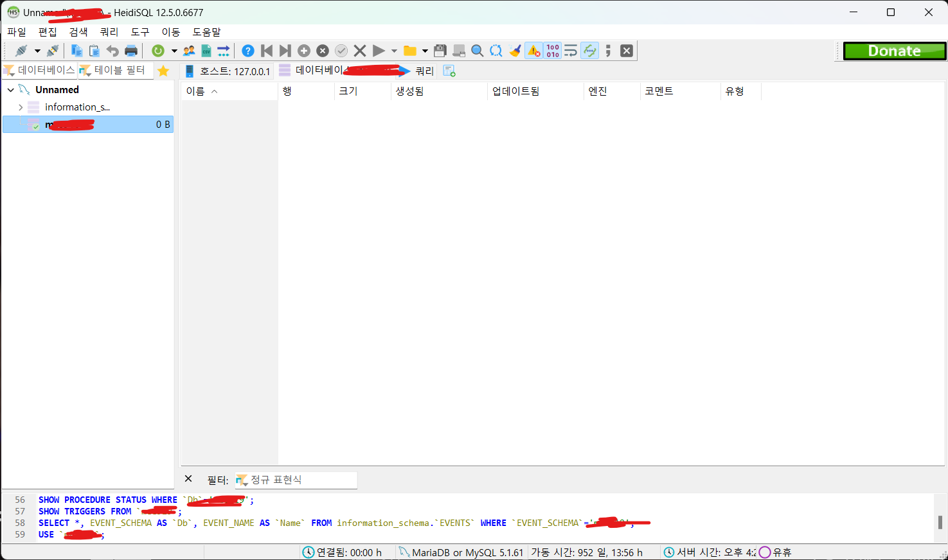948x560 pixels.
Task: Click the Reformat SQL brush icon
Action: tap(515, 50)
